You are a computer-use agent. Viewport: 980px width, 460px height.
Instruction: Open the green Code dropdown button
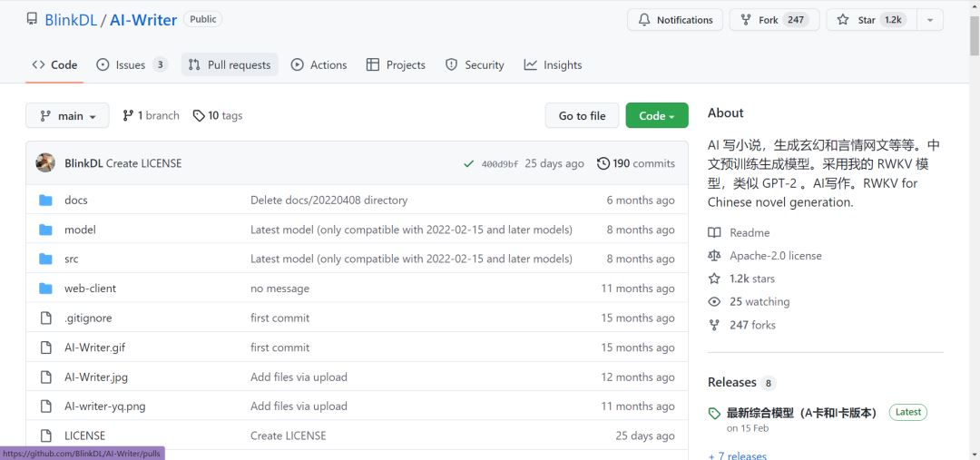pyautogui.click(x=657, y=115)
